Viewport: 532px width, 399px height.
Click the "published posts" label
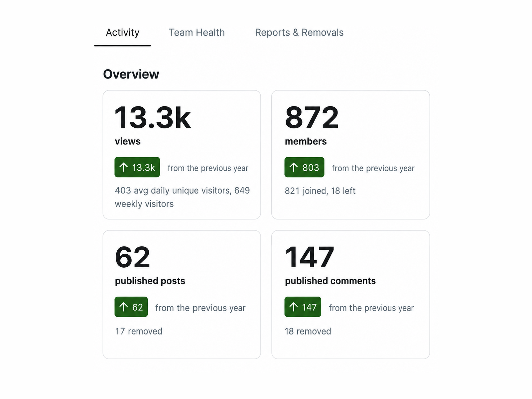pos(150,281)
